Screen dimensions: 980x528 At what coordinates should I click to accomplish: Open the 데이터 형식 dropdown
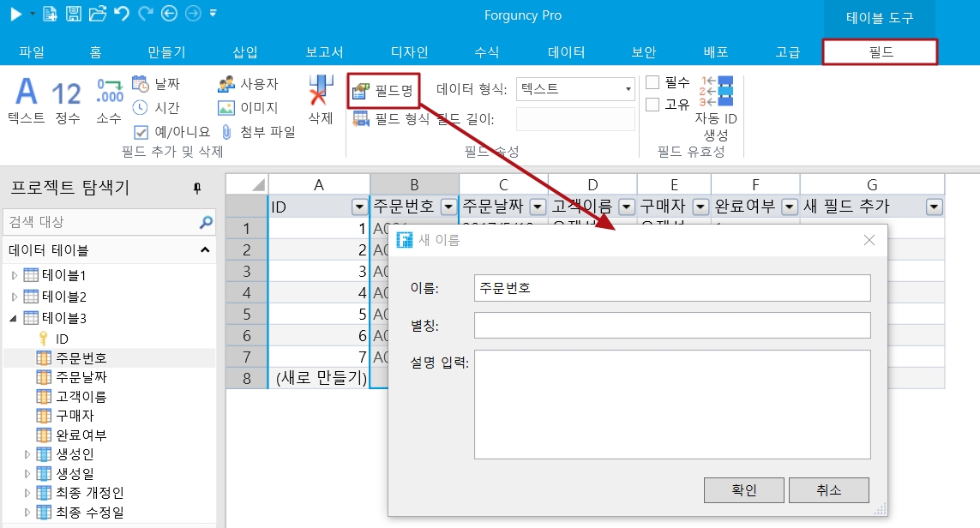[x=628, y=89]
